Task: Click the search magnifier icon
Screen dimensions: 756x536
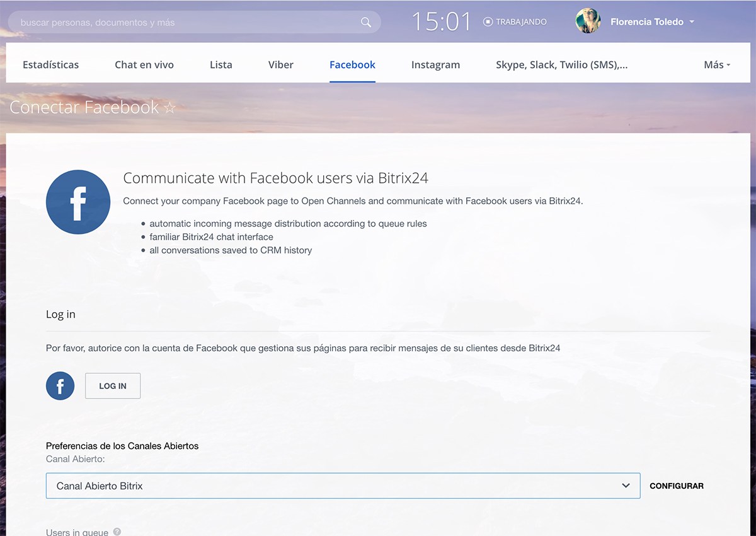Action: click(366, 22)
